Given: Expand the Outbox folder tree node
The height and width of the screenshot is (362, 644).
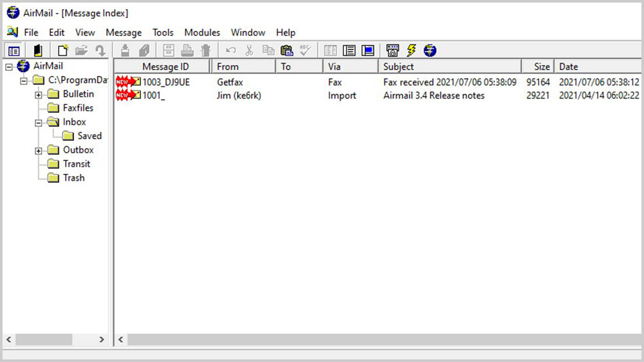Looking at the screenshot, I should [39, 151].
